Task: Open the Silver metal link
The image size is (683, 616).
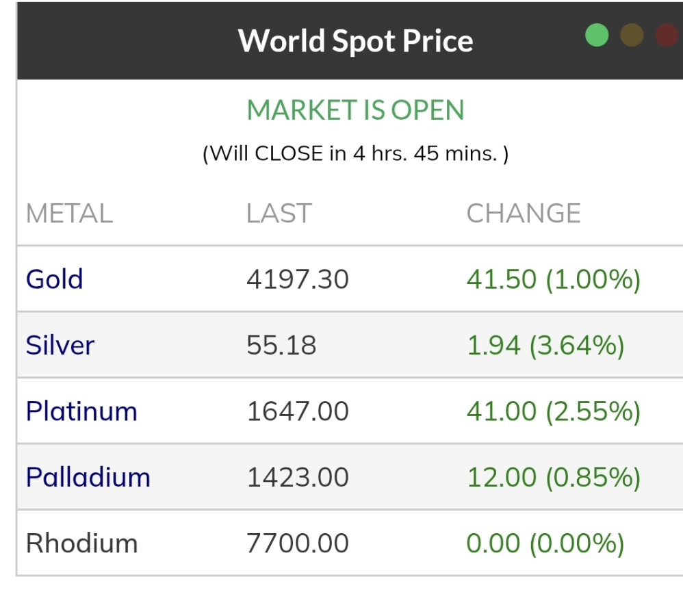Action: point(60,345)
